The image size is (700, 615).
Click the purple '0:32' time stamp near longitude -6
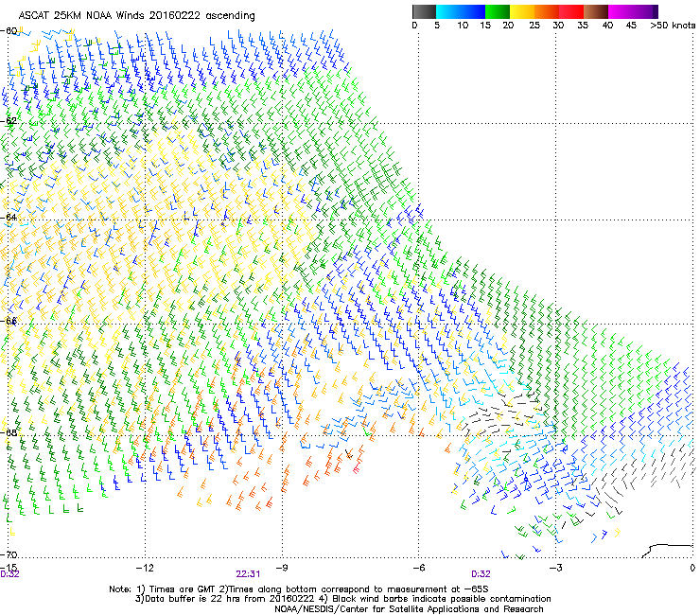tap(481, 574)
